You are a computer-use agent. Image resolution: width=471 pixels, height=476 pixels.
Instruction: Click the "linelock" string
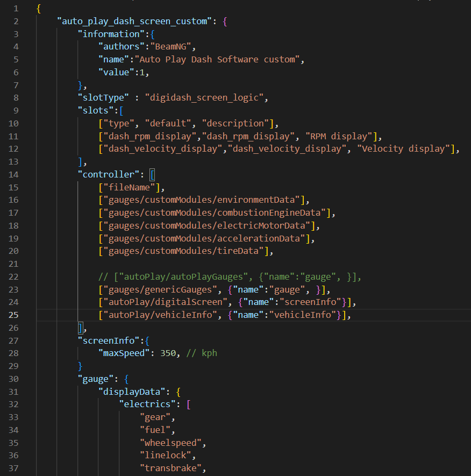pyautogui.click(x=166, y=456)
